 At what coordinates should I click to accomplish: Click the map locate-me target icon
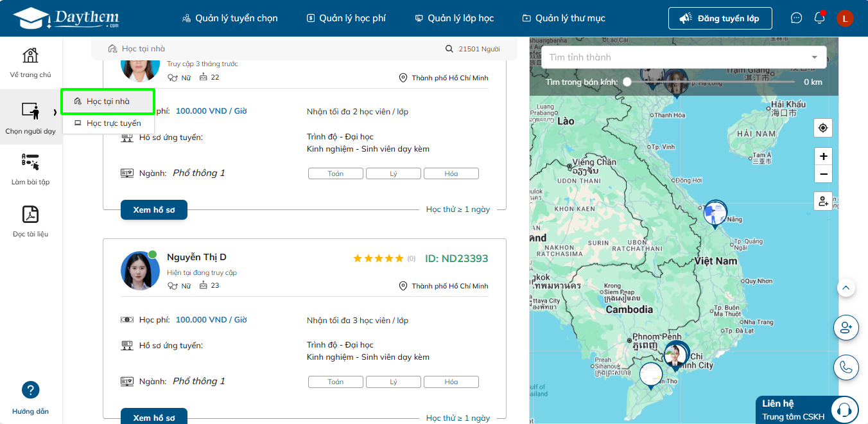point(822,128)
